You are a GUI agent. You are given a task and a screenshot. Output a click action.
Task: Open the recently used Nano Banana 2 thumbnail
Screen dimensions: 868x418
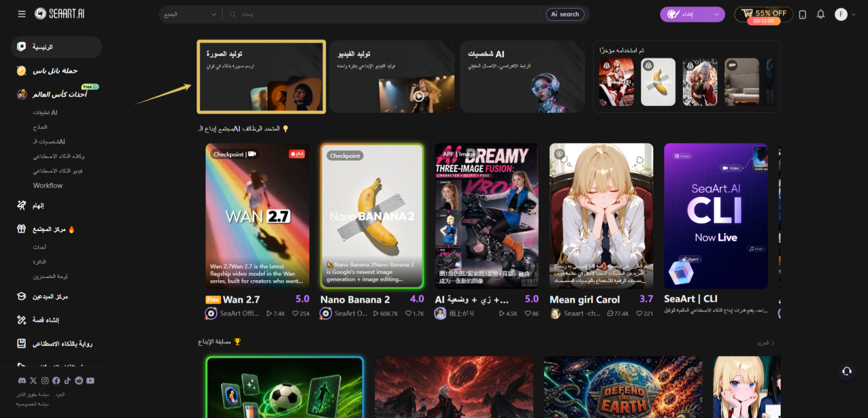(658, 82)
